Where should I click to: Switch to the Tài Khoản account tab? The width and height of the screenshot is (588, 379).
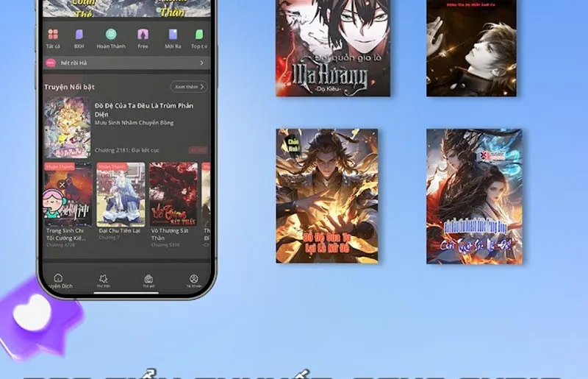(x=194, y=281)
